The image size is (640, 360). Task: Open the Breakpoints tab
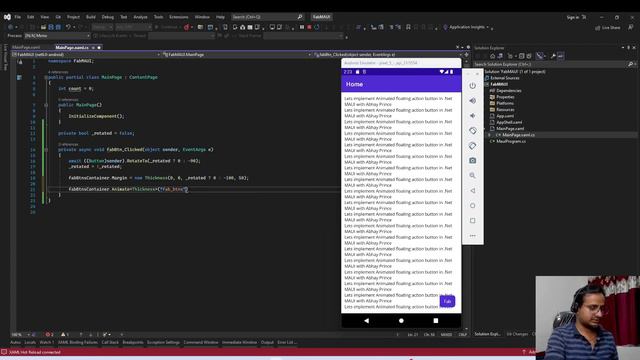[133, 342]
